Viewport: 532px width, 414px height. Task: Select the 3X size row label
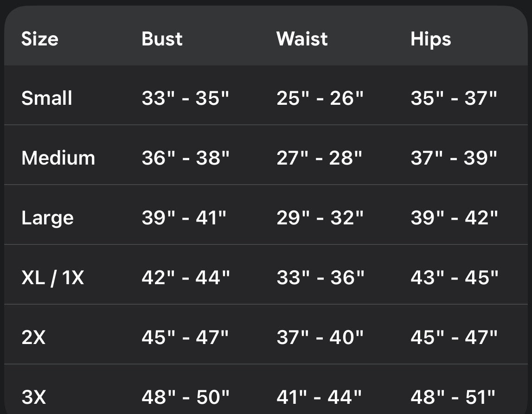click(x=33, y=397)
